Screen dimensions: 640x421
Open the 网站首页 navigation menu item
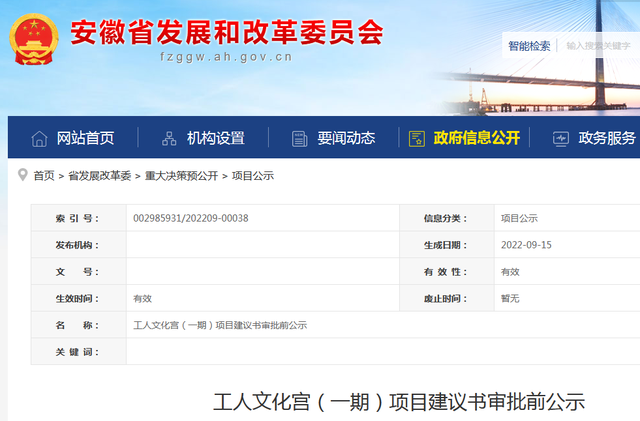click(85, 138)
